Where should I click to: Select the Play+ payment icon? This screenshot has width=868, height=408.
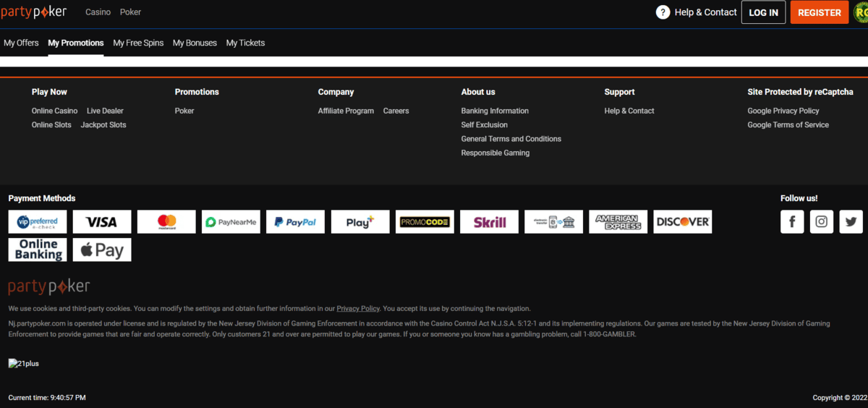click(360, 222)
